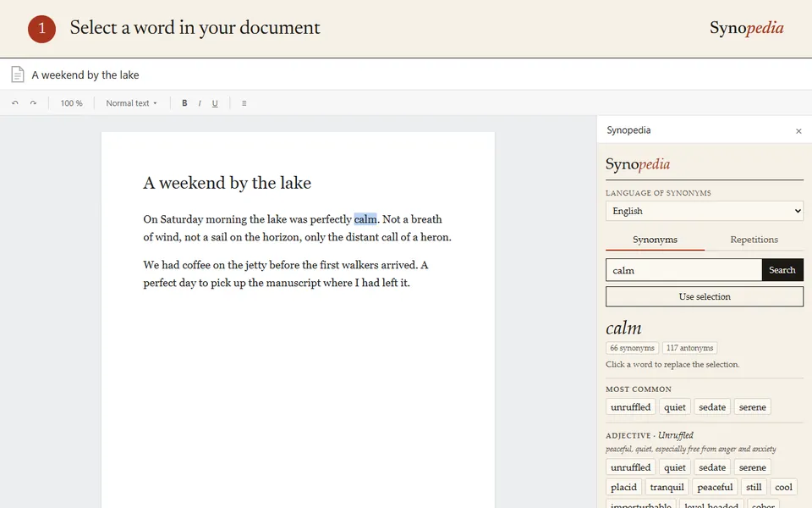Switch to the Synonyms tab

tap(655, 240)
